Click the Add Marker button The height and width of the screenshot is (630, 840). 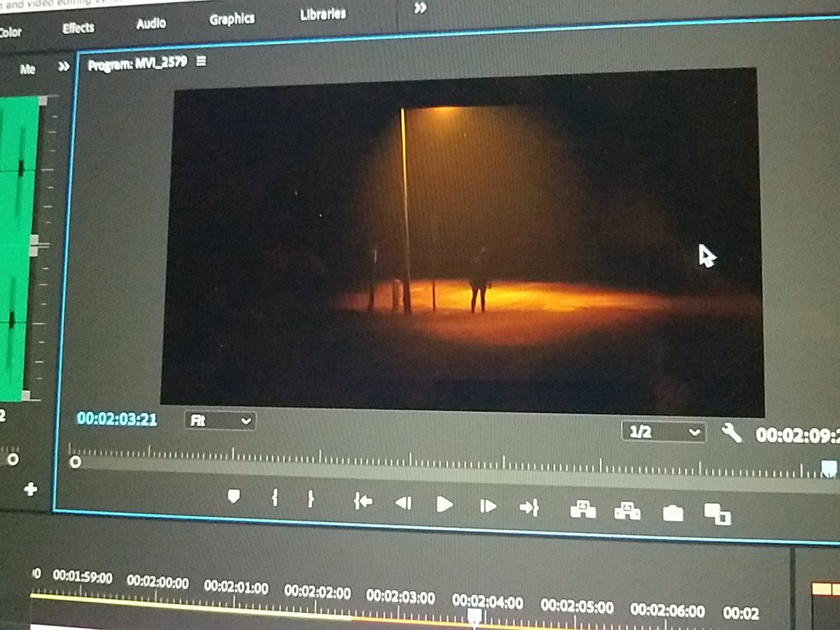[x=234, y=496]
